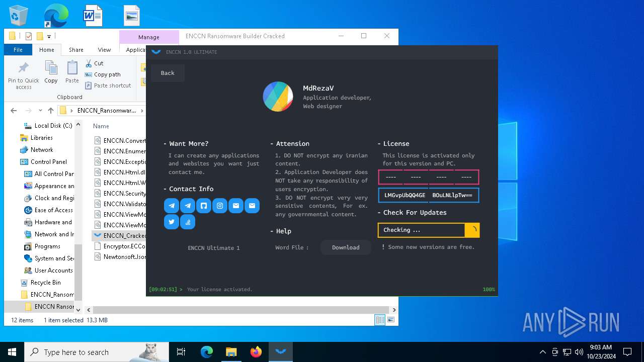Select Local Disk (C:) in navigation tree
Image resolution: width=644 pixels, height=362 pixels.
tap(48, 126)
